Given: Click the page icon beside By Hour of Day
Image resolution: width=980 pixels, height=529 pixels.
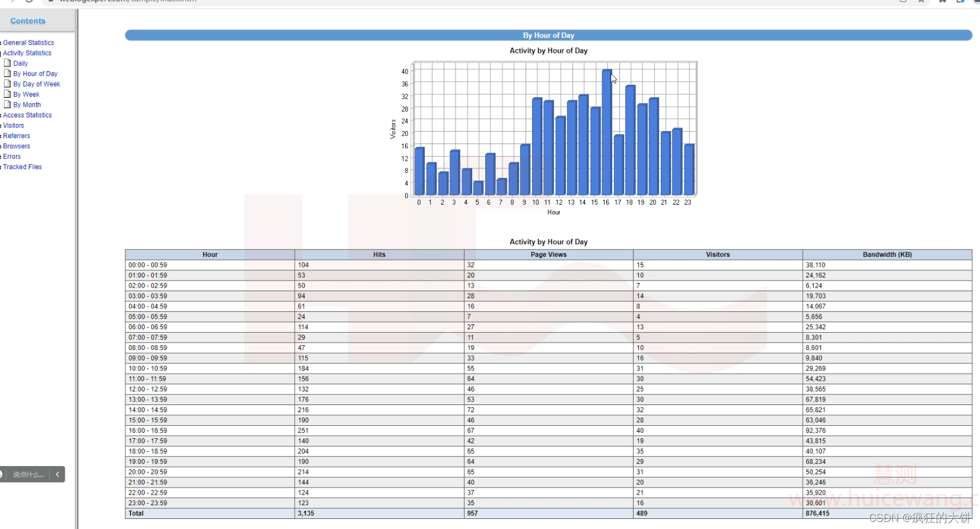Looking at the screenshot, I should point(8,74).
